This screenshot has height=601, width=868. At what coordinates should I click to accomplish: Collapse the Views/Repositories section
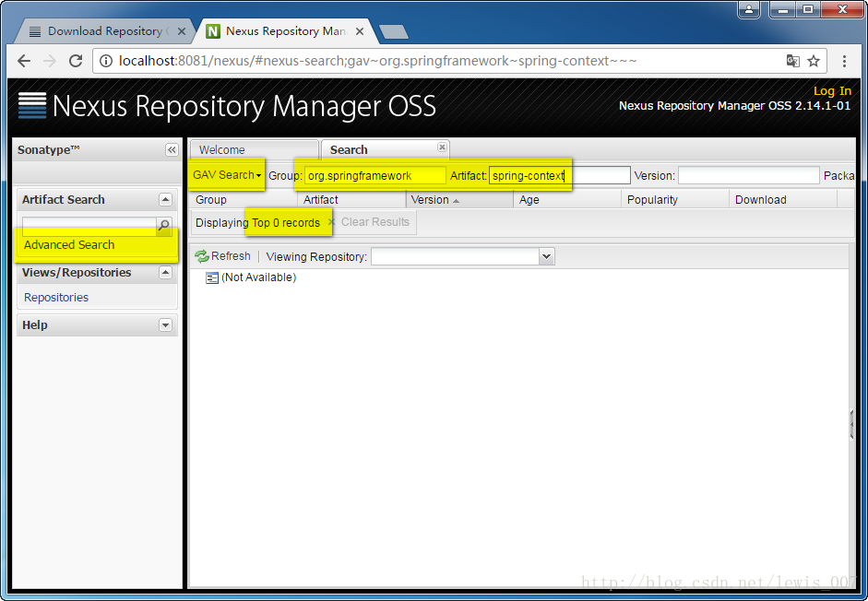pos(165,272)
